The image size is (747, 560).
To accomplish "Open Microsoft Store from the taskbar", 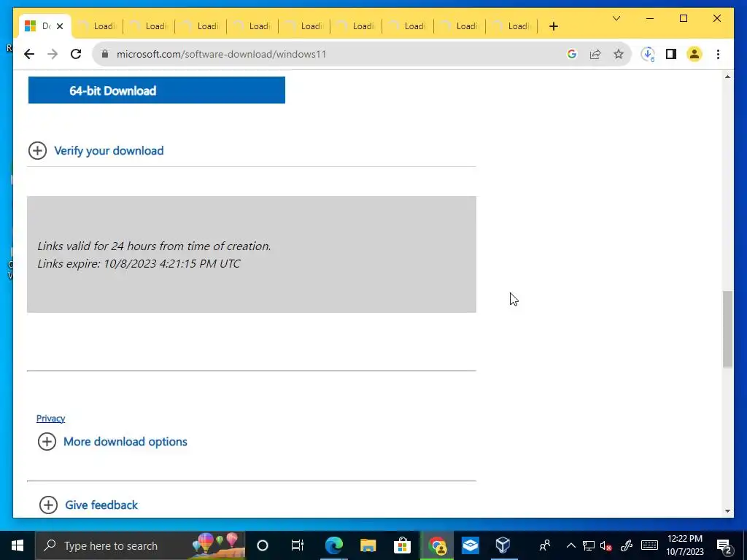I will [402, 545].
